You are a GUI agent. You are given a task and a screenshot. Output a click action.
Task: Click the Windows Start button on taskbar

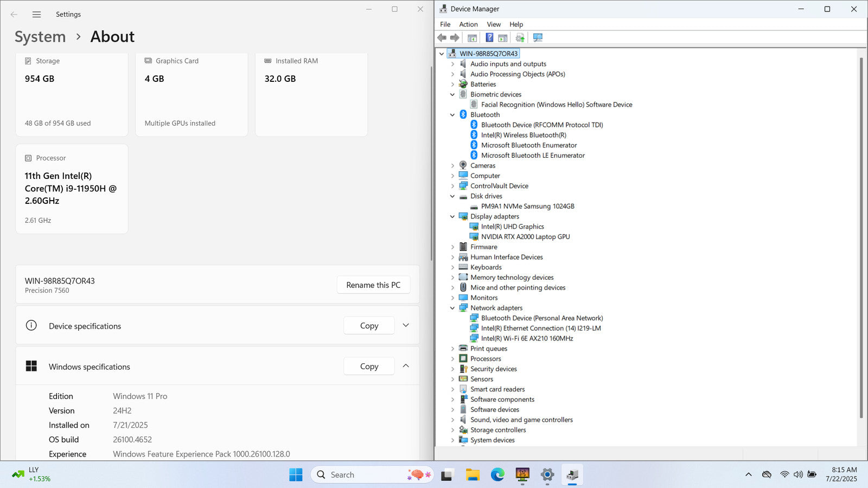[x=296, y=475]
